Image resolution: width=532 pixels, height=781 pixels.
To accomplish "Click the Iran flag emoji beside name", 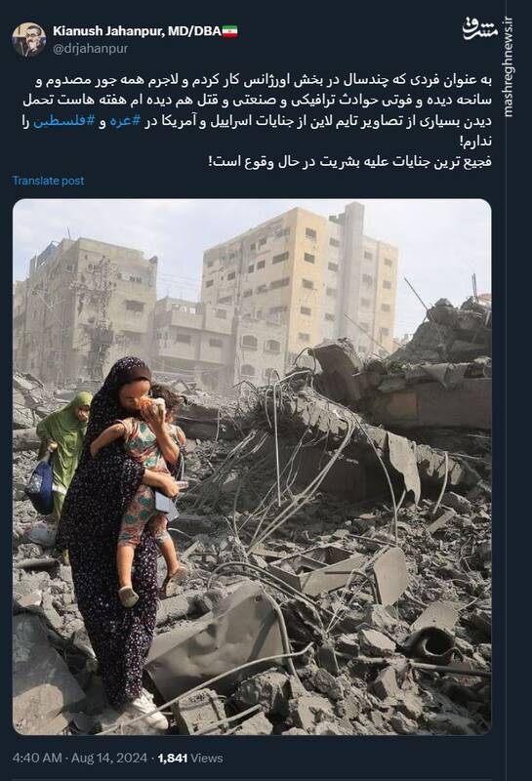I will pos(230,31).
